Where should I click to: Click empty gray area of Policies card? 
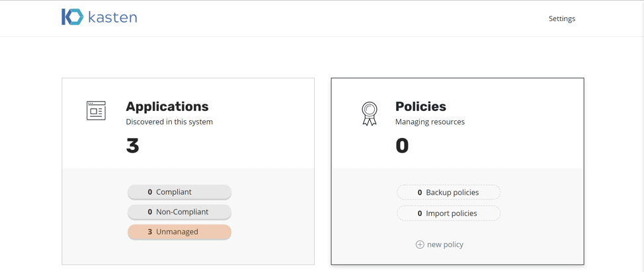[x=542, y=216]
